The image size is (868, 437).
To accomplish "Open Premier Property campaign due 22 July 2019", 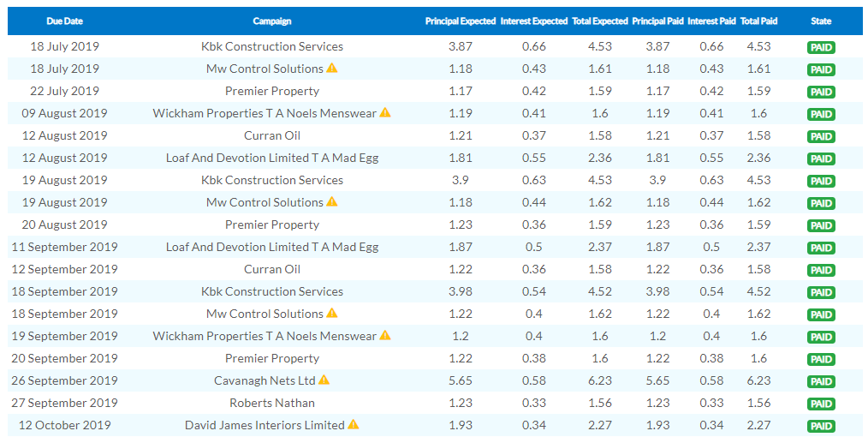I will tap(272, 91).
